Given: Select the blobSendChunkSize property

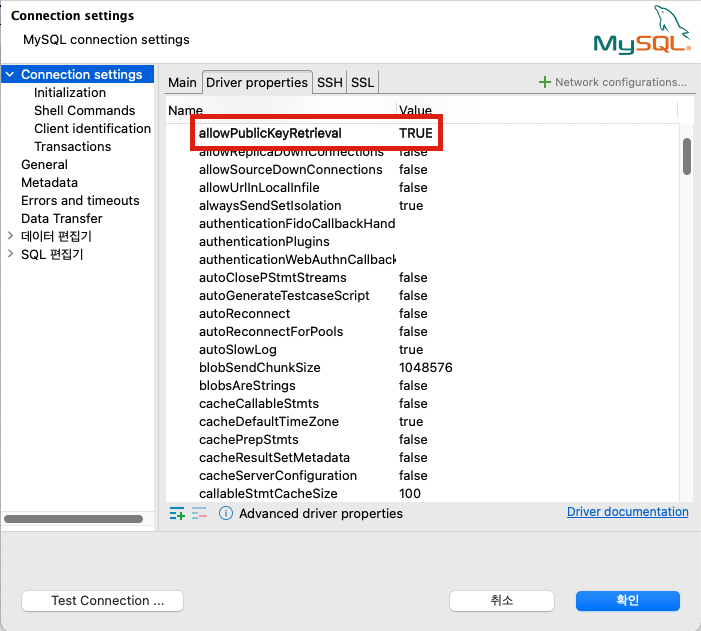Looking at the screenshot, I should (260, 367).
